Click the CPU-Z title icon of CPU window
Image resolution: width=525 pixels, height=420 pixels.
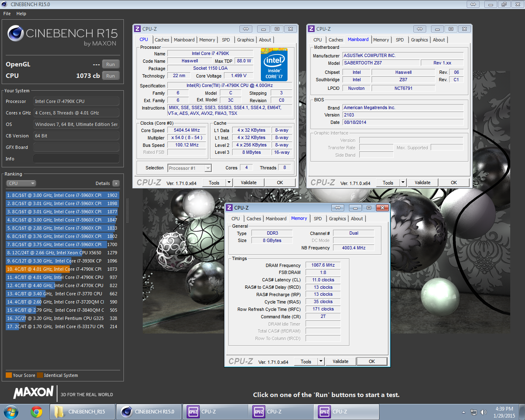(137, 29)
